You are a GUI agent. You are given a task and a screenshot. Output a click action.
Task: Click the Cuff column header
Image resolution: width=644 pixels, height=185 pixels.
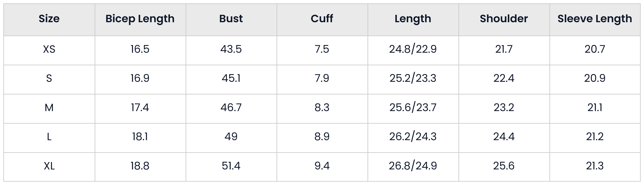click(x=322, y=19)
